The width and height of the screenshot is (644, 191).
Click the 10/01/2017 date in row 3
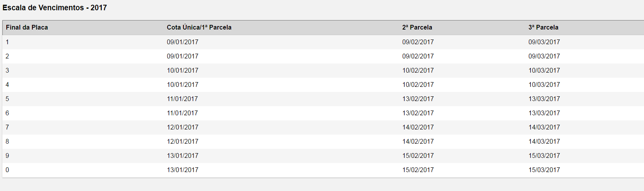(183, 70)
